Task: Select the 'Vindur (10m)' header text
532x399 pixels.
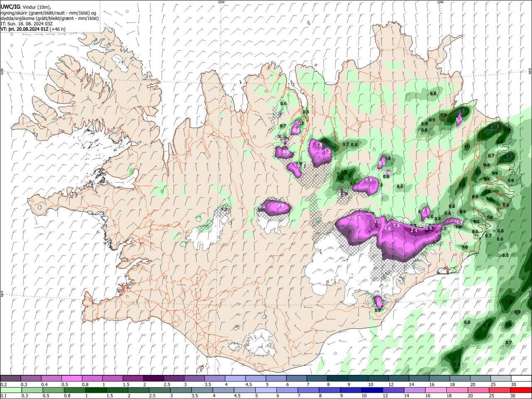Action: pos(36,7)
